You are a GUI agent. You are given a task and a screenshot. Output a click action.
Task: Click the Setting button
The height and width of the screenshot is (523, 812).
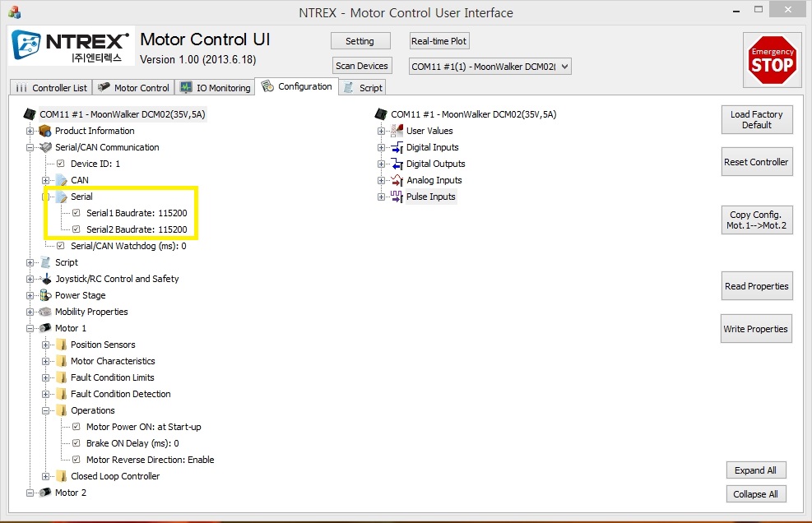coord(360,41)
